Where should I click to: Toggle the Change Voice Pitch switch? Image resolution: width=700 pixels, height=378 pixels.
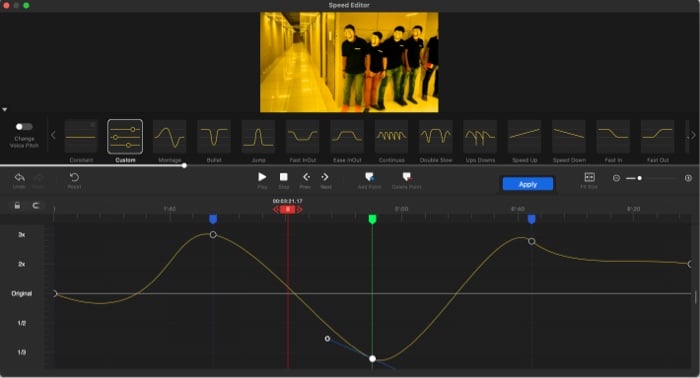(x=24, y=127)
